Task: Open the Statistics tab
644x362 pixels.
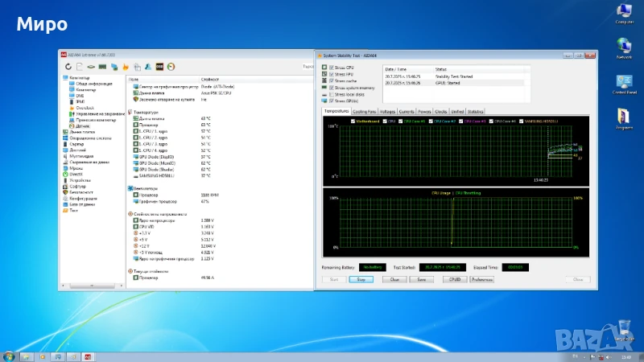Action: point(476,112)
